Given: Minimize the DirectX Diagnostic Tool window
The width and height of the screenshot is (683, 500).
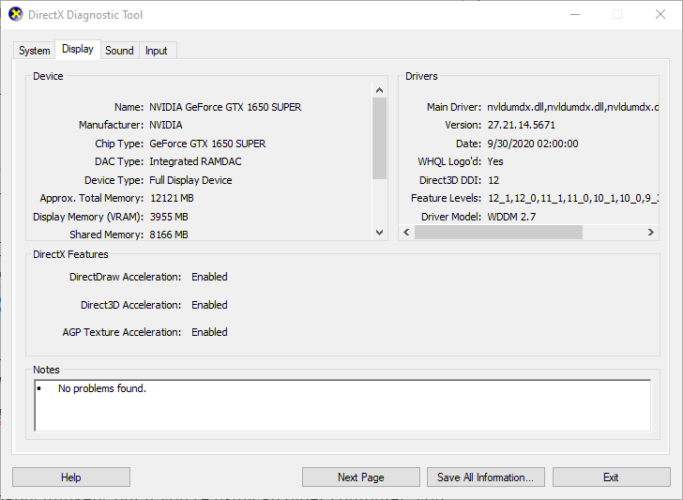Looking at the screenshot, I should click(x=570, y=15).
